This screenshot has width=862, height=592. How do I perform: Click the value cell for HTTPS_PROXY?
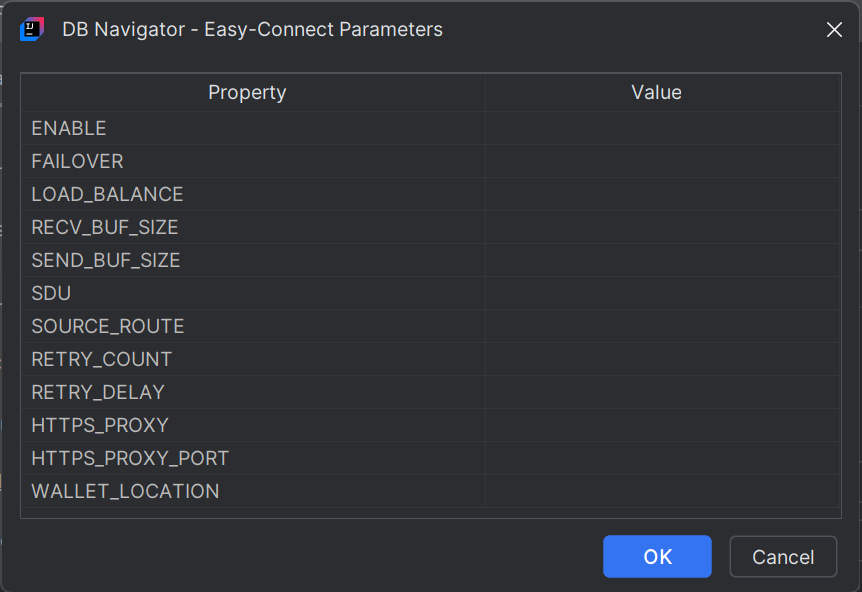pyautogui.click(x=657, y=425)
